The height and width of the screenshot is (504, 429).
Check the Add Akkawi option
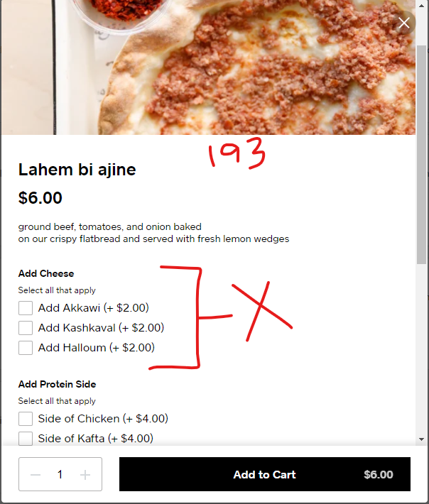[x=26, y=308]
